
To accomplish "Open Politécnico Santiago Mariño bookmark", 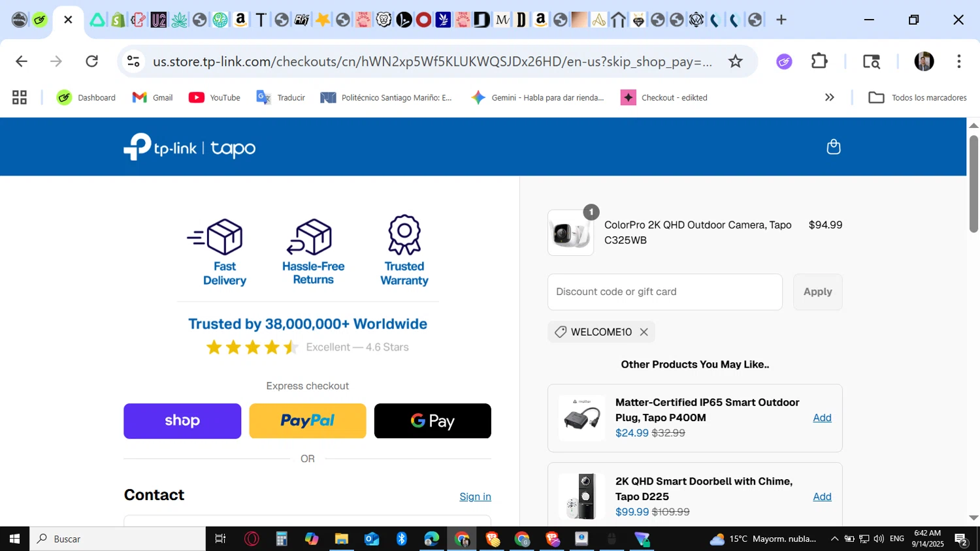I will [x=386, y=97].
